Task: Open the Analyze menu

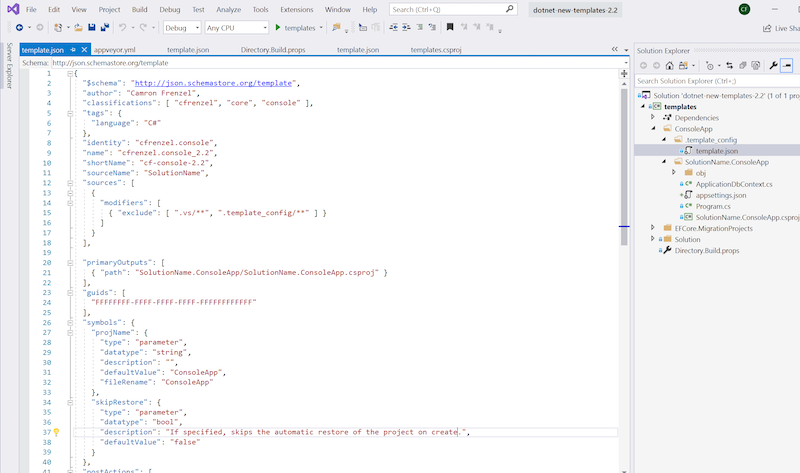Action: [x=228, y=9]
